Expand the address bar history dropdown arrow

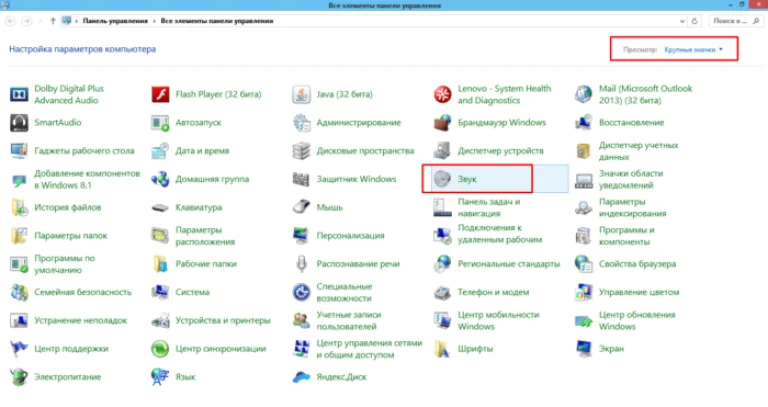click(682, 21)
